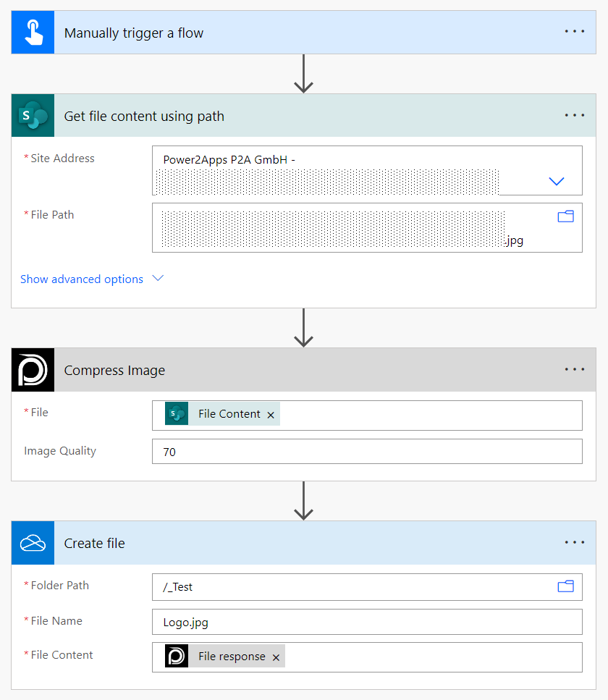Open folder picker for File Path field

coord(565,216)
